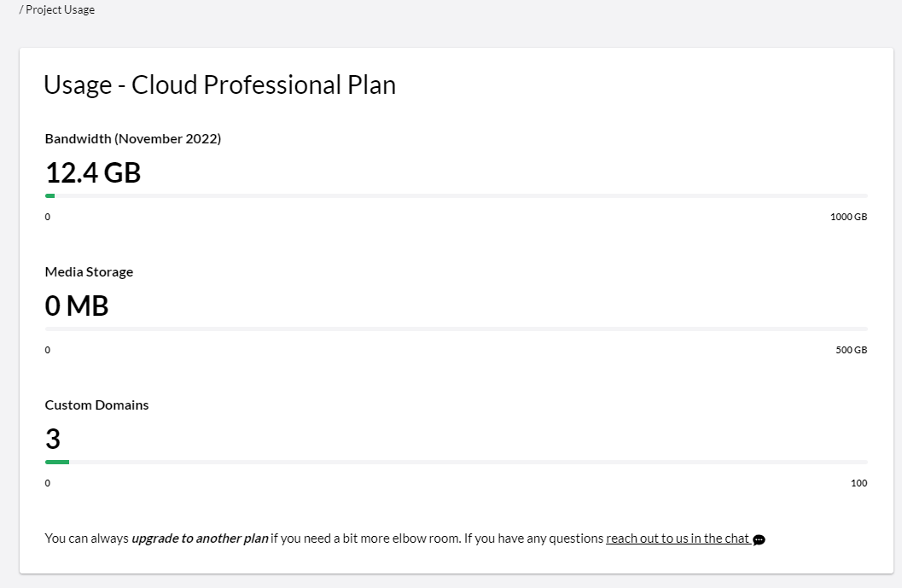
Task: Click the 'Usage - Cloud Professional Plan' heading
Action: coord(220,85)
